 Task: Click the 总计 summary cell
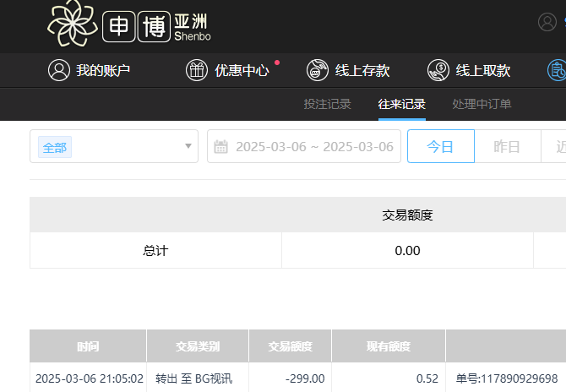tap(155, 251)
